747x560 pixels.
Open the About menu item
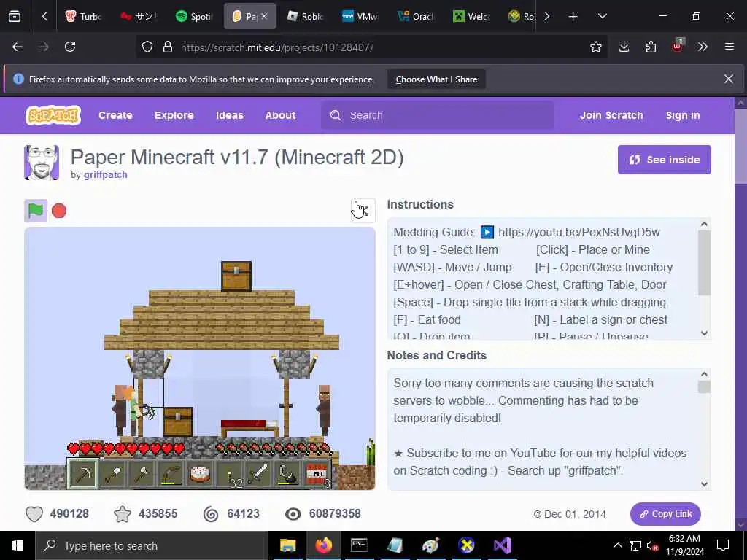pos(280,115)
